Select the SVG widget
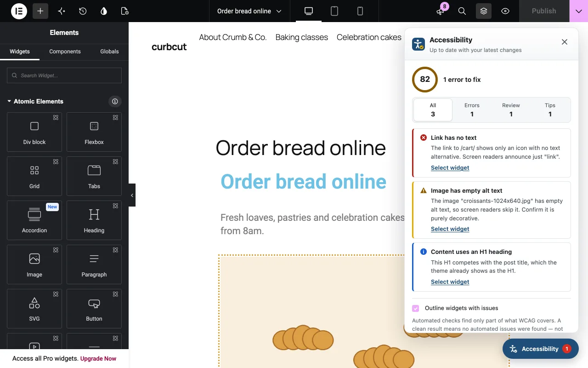This screenshot has width=588, height=368. coord(34,309)
